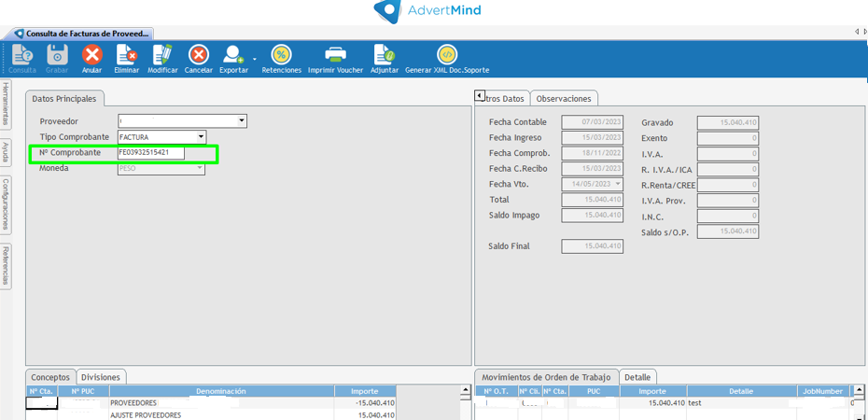868x420 pixels.
Task: Click the Fecha C.Recibo field
Action: click(x=593, y=169)
